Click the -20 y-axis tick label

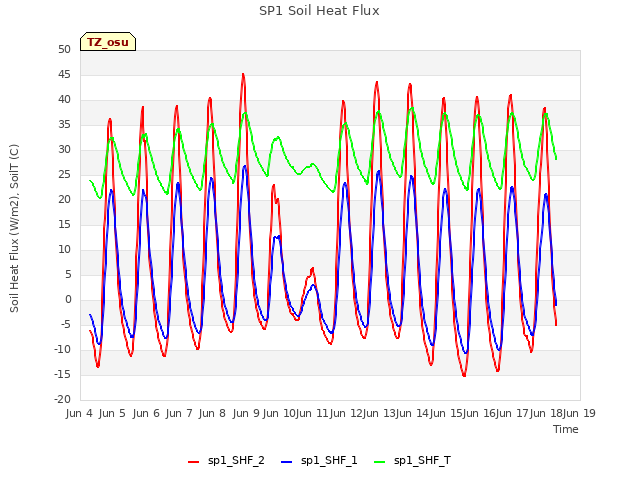(62, 399)
